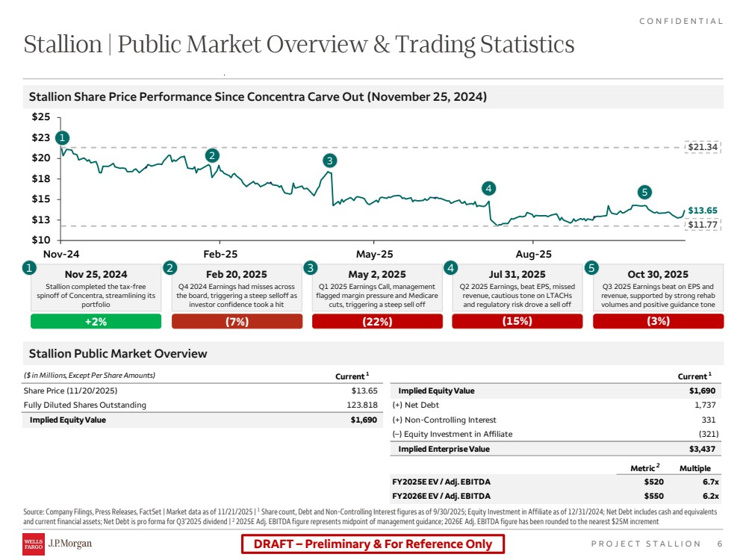The width and height of the screenshot is (746, 560).
Task: Click the Equity Investment in Affiliate label
Action: [x=452, y=434]
